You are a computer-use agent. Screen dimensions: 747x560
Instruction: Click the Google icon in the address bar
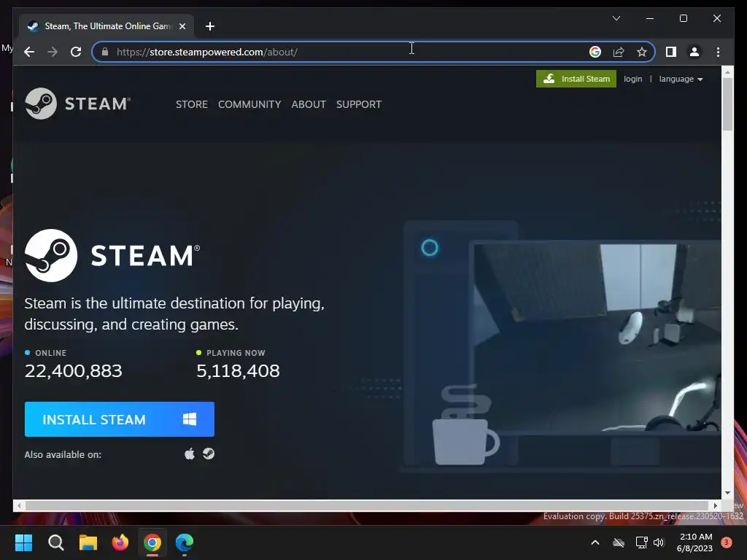(595, 52)
